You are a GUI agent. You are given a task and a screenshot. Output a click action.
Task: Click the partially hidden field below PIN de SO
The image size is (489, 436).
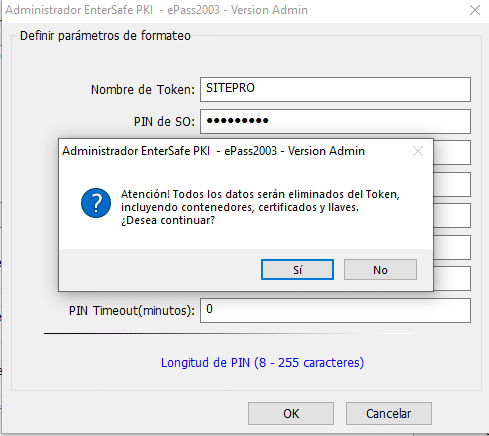[x=452, y=152]
